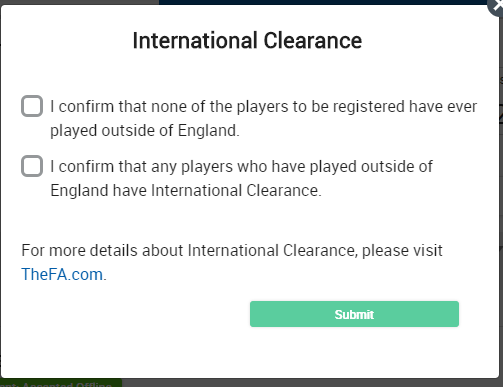The image size is (503, 387).
Task: Click the green Submit button
Action: coord(354,314)
